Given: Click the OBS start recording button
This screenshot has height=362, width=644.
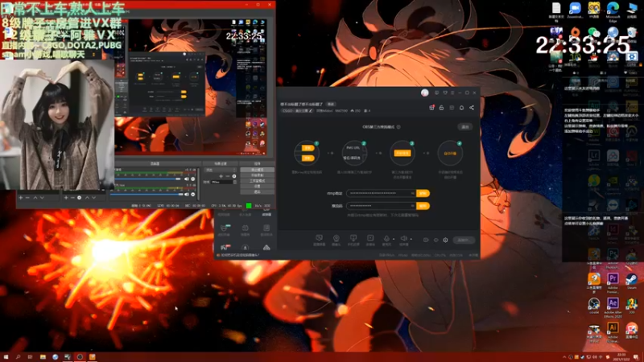Looking at the screenshot, I should [x=257, y=175].
